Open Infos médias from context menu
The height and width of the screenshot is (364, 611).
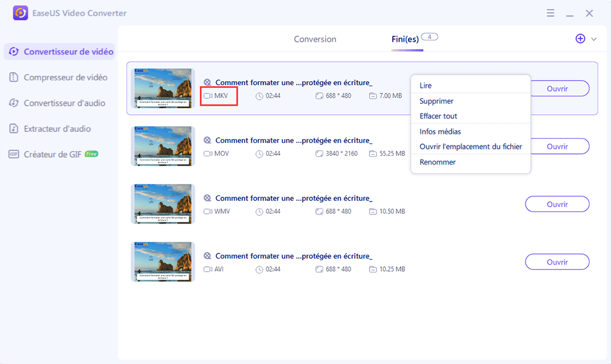(440, 131)
